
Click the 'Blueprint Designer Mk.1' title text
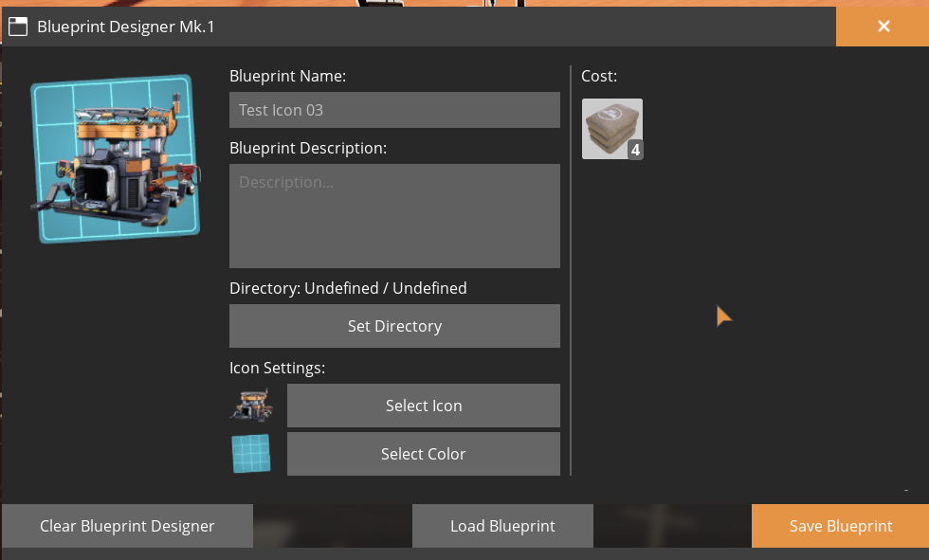[125, 27]
